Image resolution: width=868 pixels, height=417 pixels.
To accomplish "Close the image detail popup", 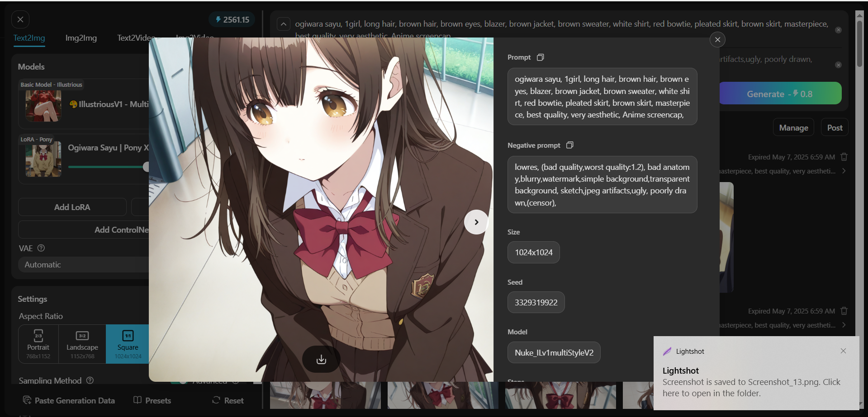I will click(717, 40).
